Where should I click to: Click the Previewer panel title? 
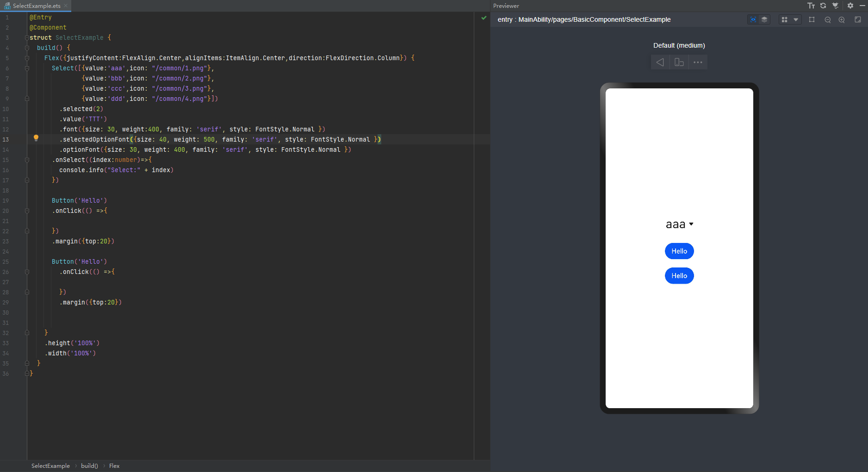tap(506, 6)
